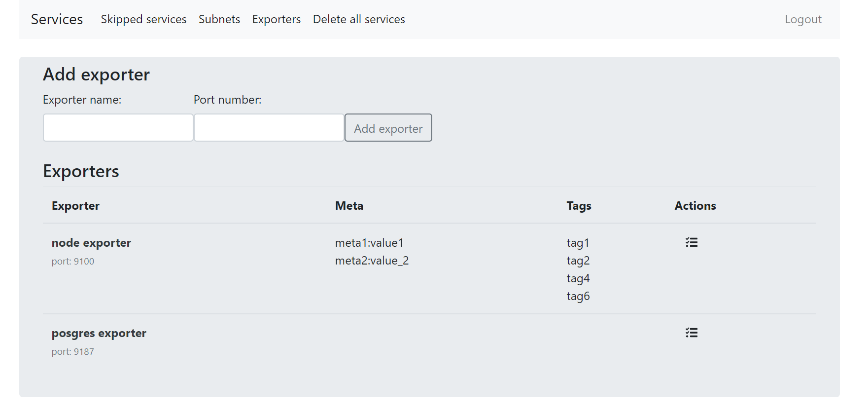The image size is (868, 416).
Task: Click the Exporter name: label
Action: click(x=82, y=100)
